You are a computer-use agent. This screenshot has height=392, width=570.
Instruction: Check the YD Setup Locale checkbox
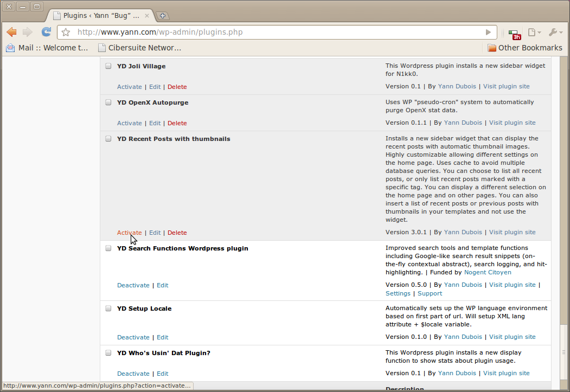coord(108,309)
